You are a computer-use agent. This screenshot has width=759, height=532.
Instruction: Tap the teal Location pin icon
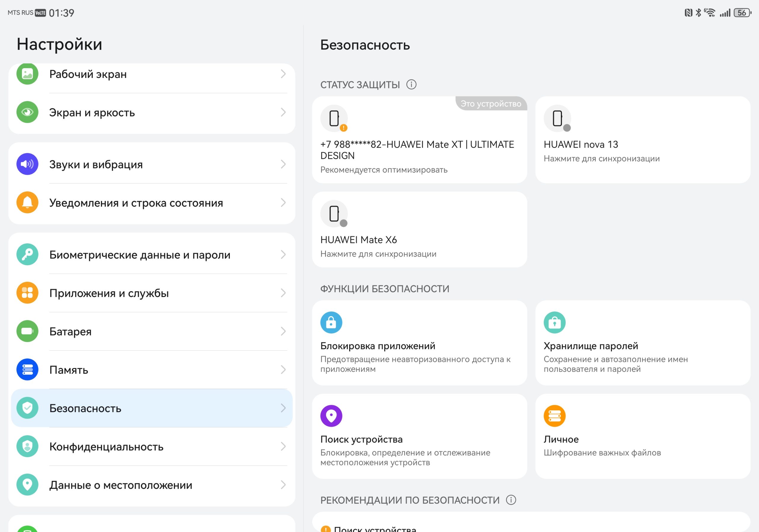coord(28,484)
